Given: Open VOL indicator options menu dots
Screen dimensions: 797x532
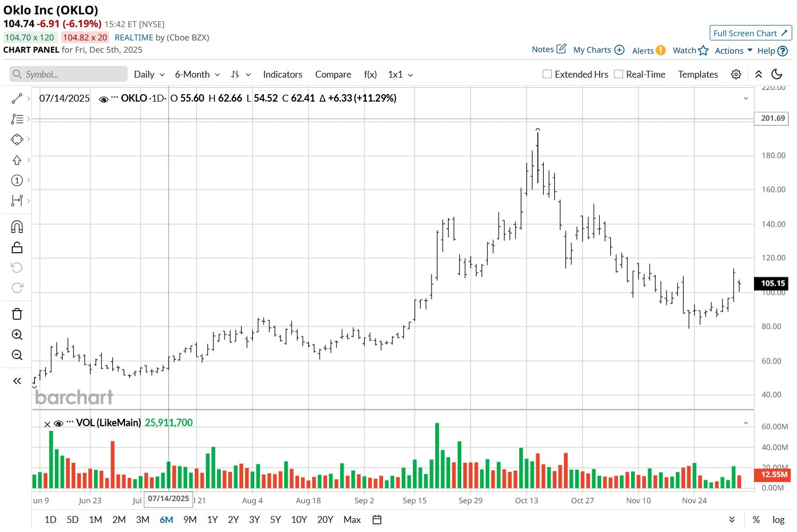Looking at the screenshot, I should point(70,422).
